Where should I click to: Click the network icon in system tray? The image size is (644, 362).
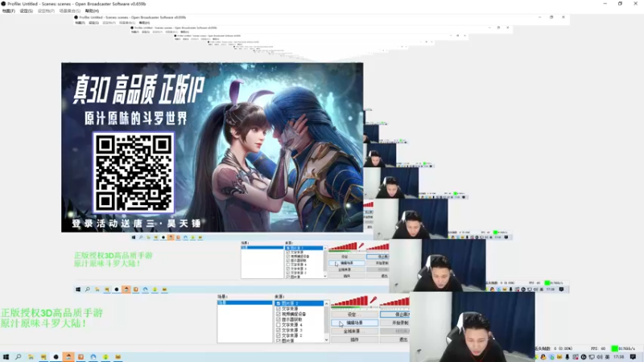(x=592, y=357)
